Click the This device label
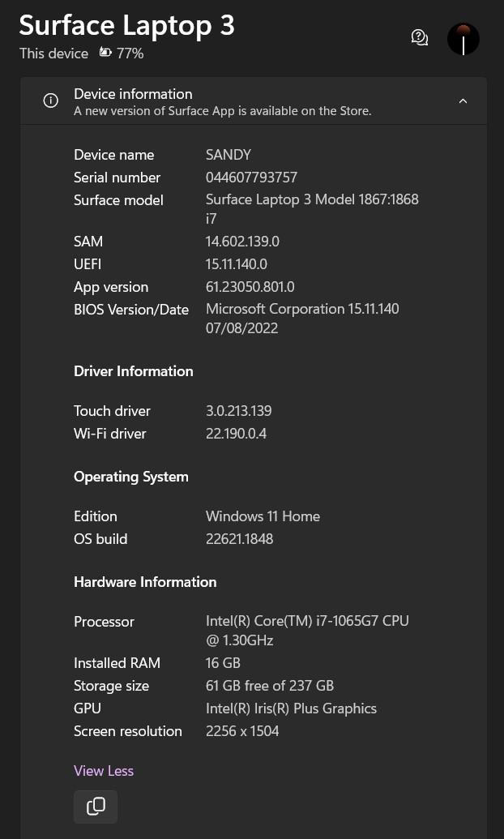Viewport: 504px width, 839px height. (x=54, y=54)
